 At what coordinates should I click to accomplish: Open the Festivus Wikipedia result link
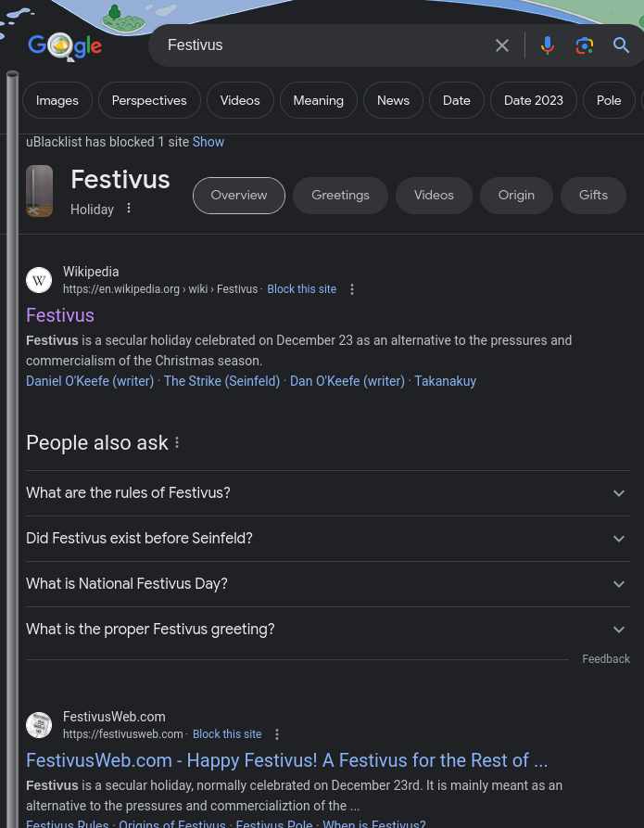pyautogui.click(x=60, y=315)
